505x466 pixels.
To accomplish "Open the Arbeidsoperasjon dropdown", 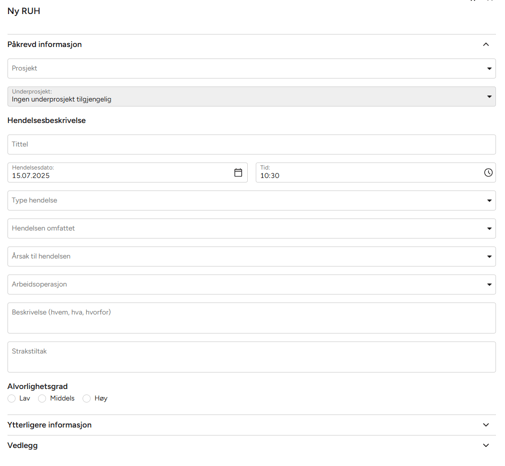I will tap(251, 284).
